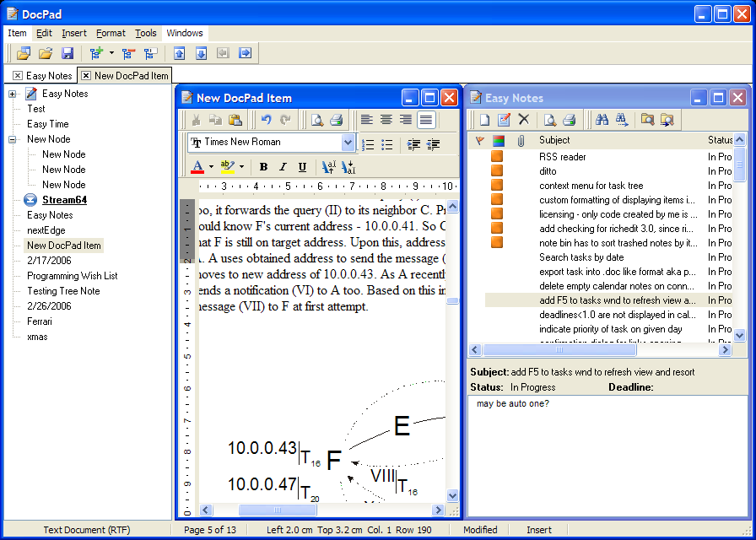Click the align left icon
This screenshot has height=540, width=756.
[366, 120]
